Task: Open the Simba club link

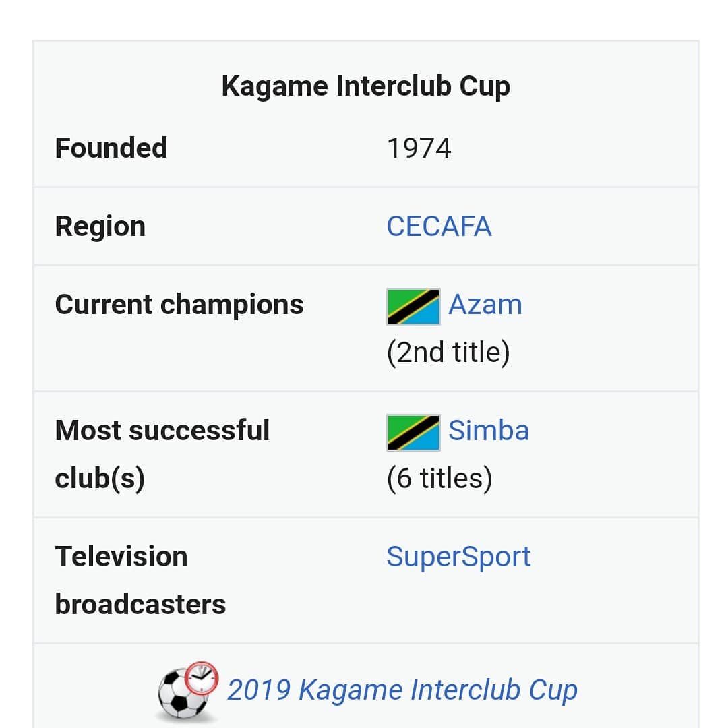Action: 489,430
